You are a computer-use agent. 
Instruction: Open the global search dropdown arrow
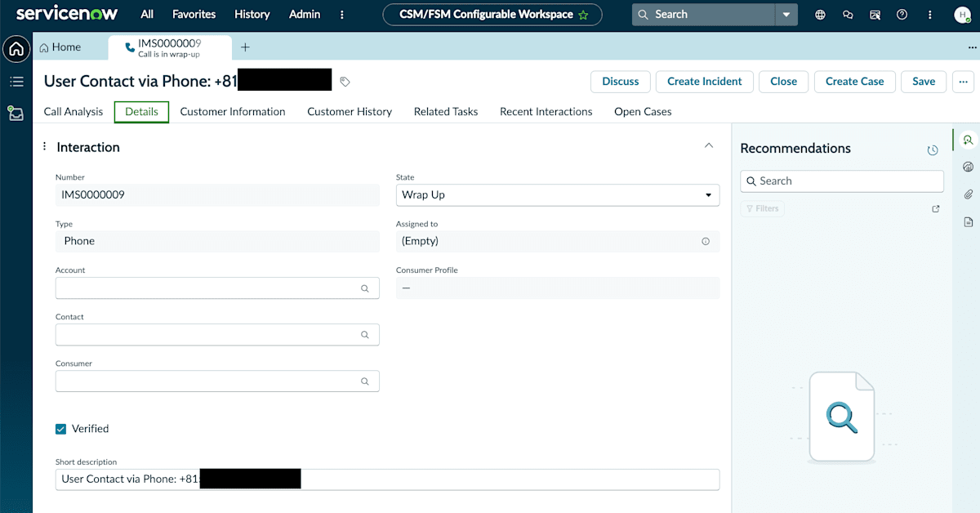pos(786,15)
